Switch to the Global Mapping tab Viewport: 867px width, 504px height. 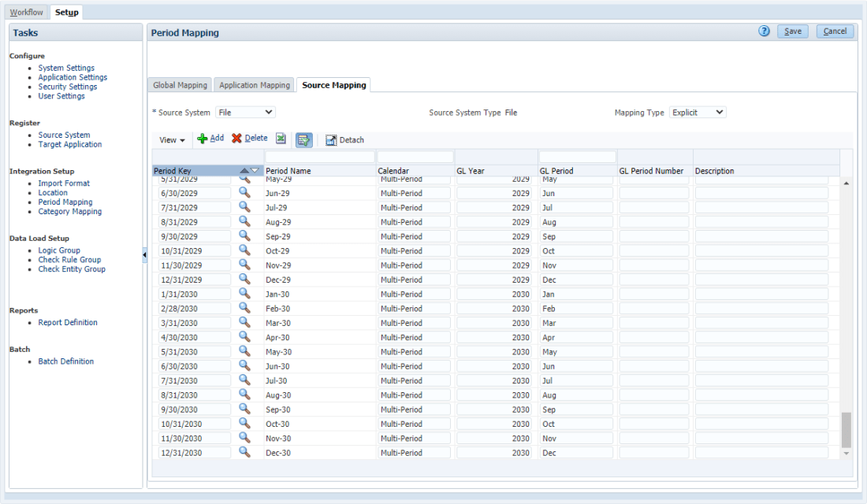tap(180, 85)
